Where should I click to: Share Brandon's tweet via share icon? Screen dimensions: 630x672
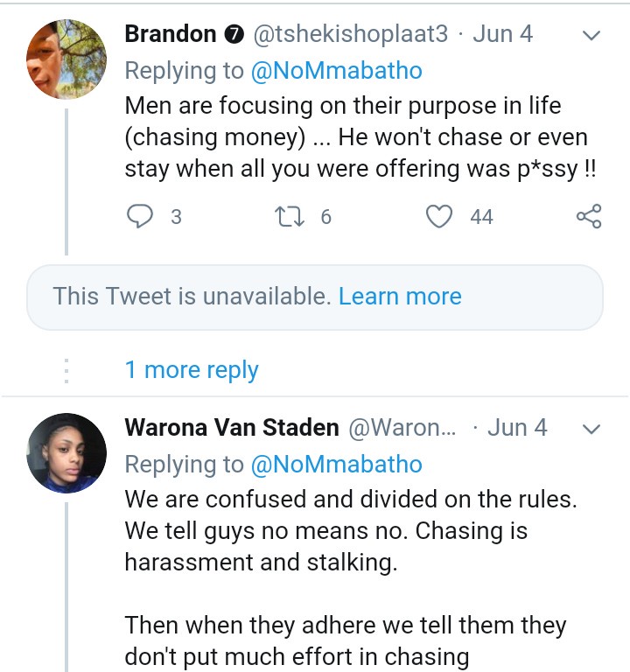[x=589, y=216]
